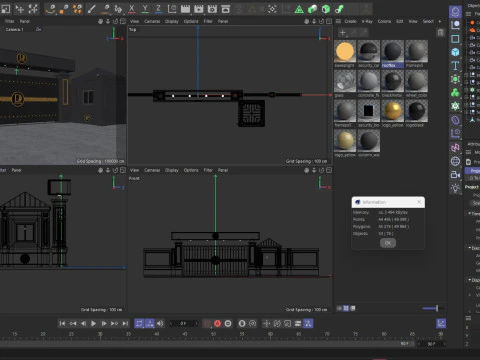
Task: Select the security_car material
Action: [369, 51]
